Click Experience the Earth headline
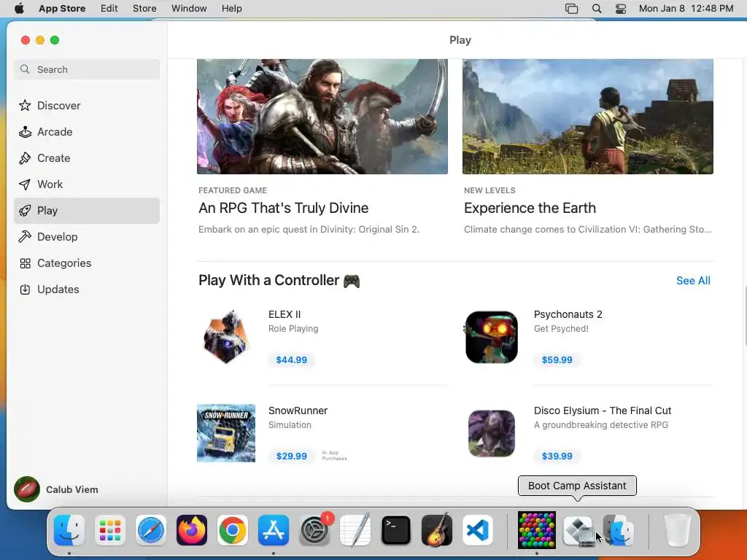This screenshot has width=747, height=560. (x=530, y=208)
